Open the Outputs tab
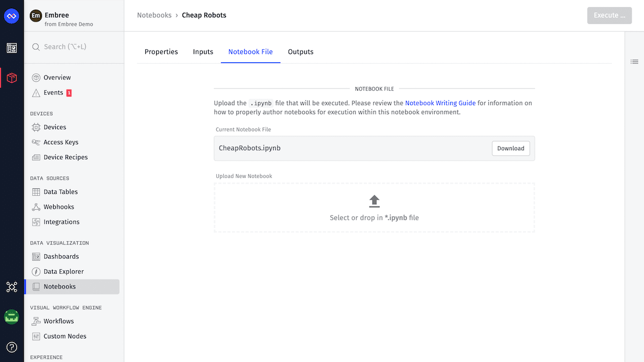Screen dimensions: 644x362 point(301,51)
